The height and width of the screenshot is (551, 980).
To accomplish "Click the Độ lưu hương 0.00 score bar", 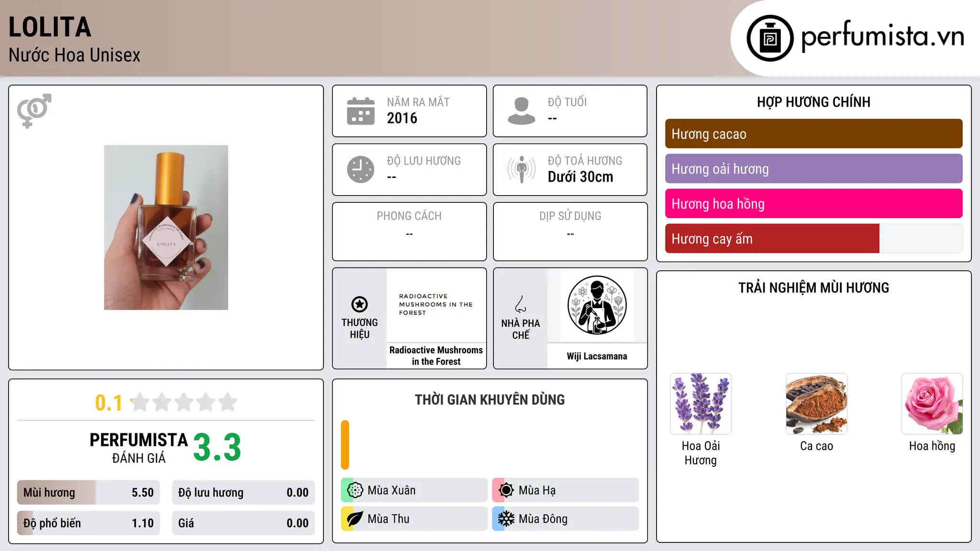I will click(x=243, y=493).
